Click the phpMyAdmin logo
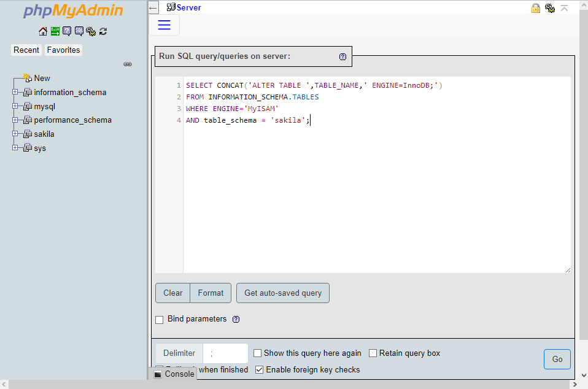This screenshot has height=389, width=588. (x=73, y=10)
